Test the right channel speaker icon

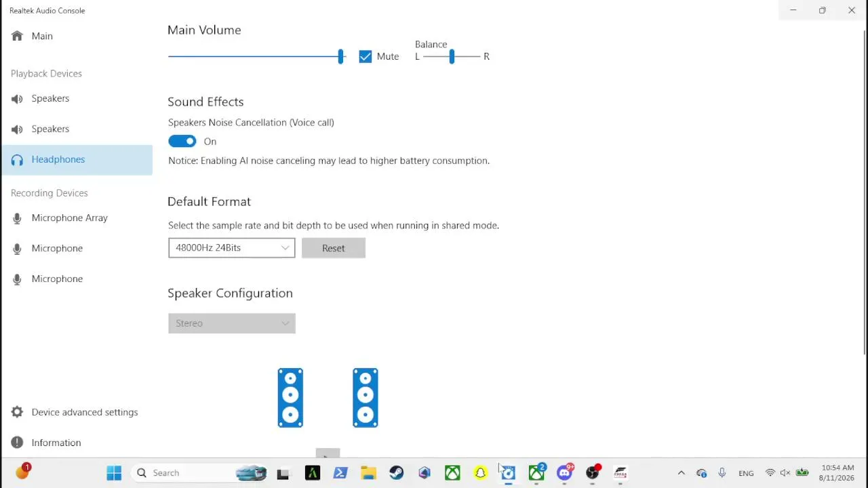[x=366, y=398]
